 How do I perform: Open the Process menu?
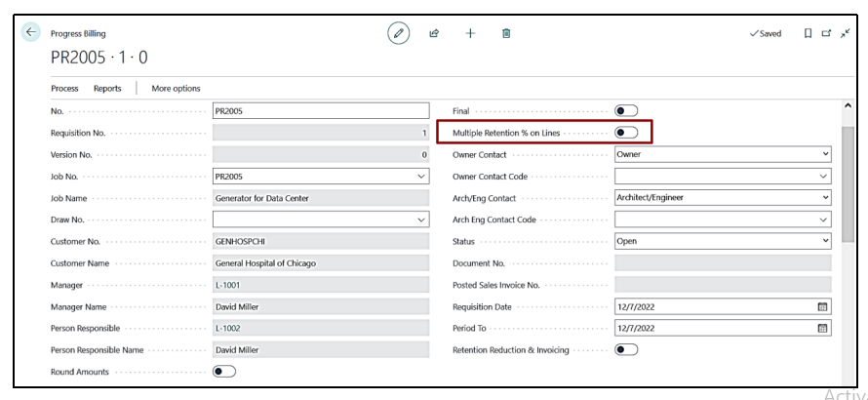(x=65, y=88)
